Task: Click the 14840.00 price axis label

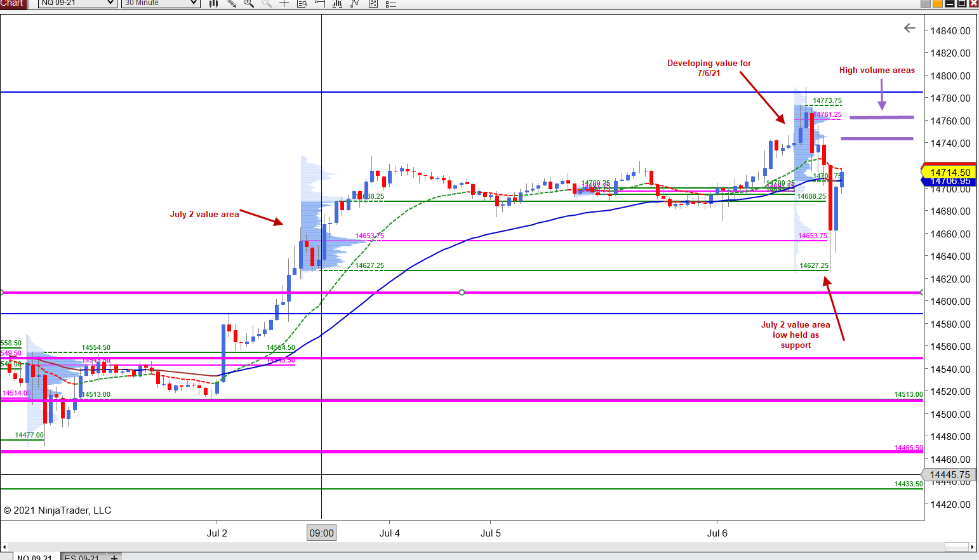Action: (950, 31)
